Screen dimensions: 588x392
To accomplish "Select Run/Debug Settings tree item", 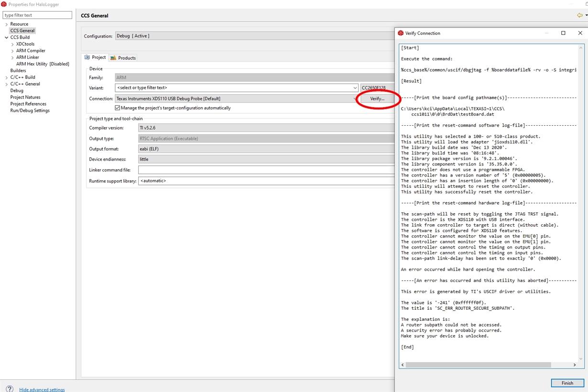I will (30, 110).
